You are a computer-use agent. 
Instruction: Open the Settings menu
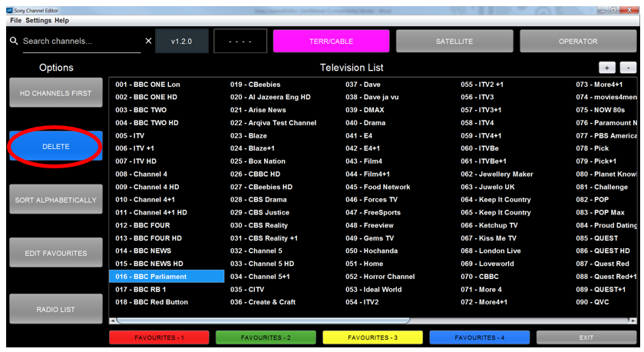(x=38, y=21)
